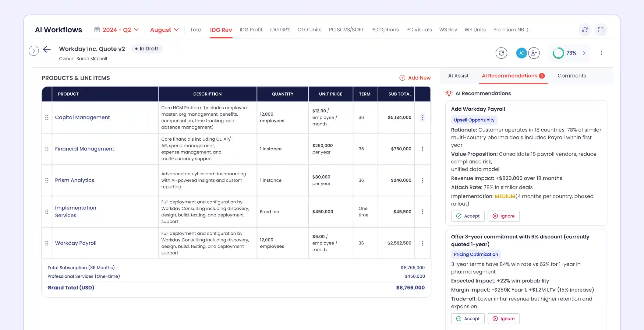Click the back arrow beside quote title

(47, 49)
